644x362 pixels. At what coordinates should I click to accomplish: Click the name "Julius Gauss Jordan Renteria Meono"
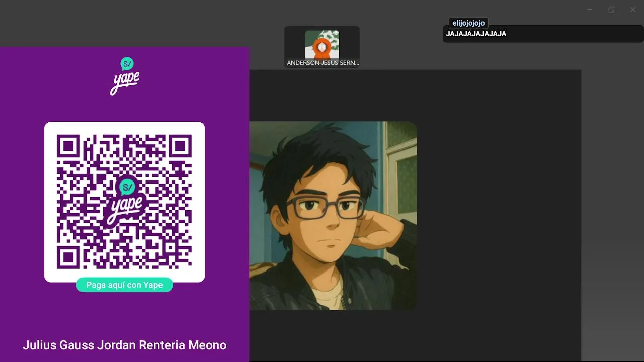(124, 345)
